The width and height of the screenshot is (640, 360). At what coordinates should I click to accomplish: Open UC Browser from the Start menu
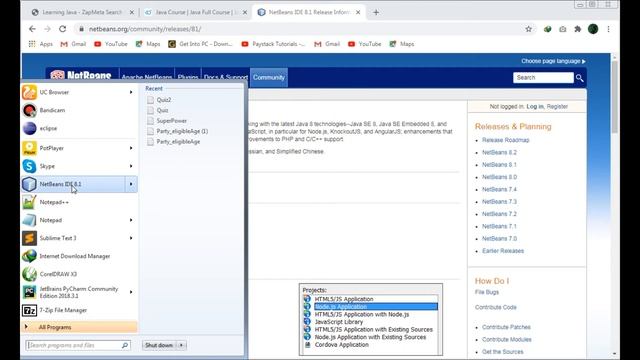80,92
